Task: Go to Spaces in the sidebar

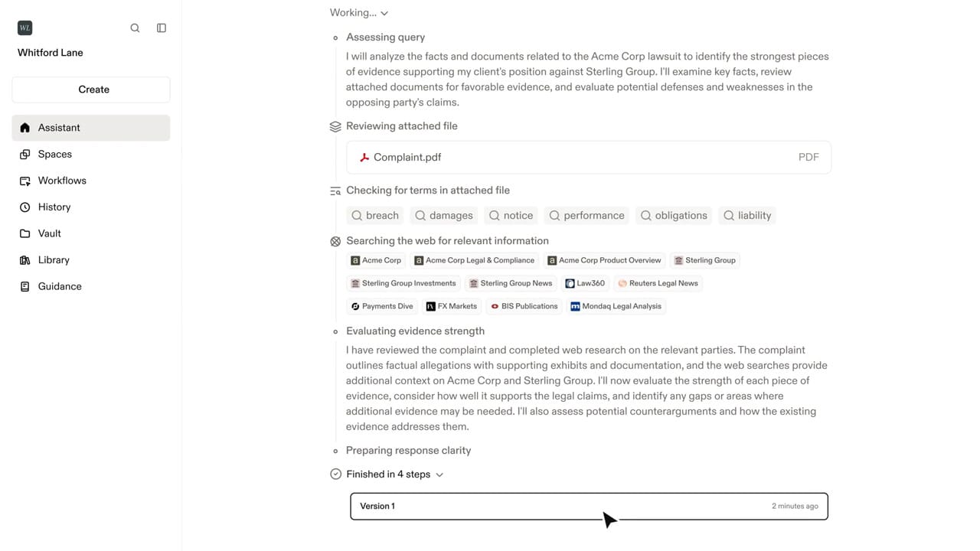Action: tap(54, 155)
